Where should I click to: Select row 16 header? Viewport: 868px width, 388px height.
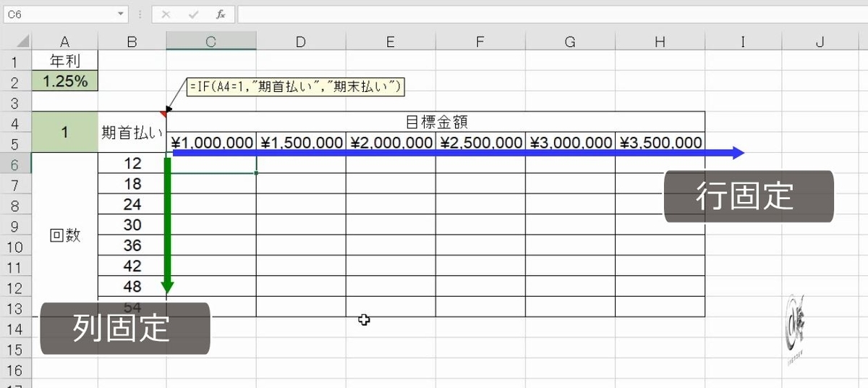[16, 369]
